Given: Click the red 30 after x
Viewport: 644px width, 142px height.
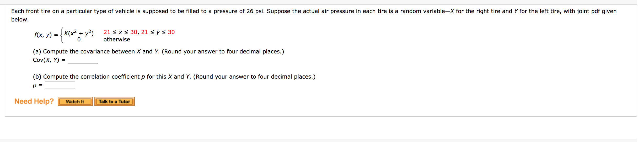Looking at the screenshot, I should (x=134, y=32).
